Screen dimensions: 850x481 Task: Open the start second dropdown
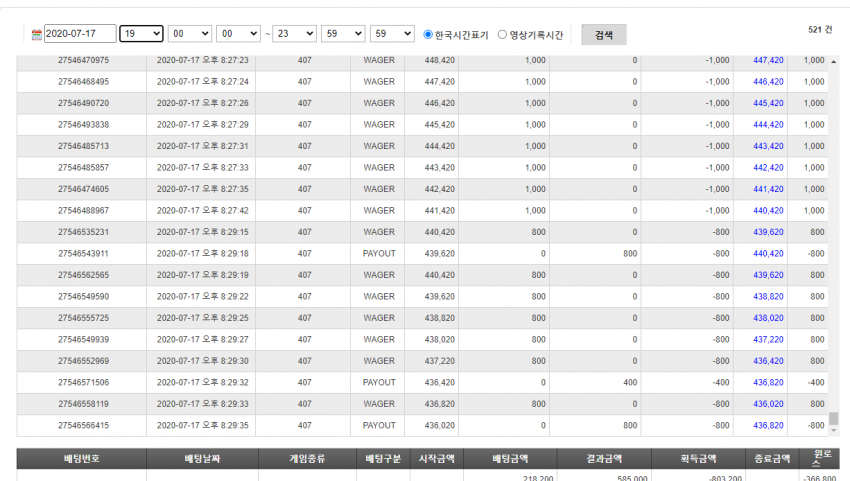pos(239,34)
